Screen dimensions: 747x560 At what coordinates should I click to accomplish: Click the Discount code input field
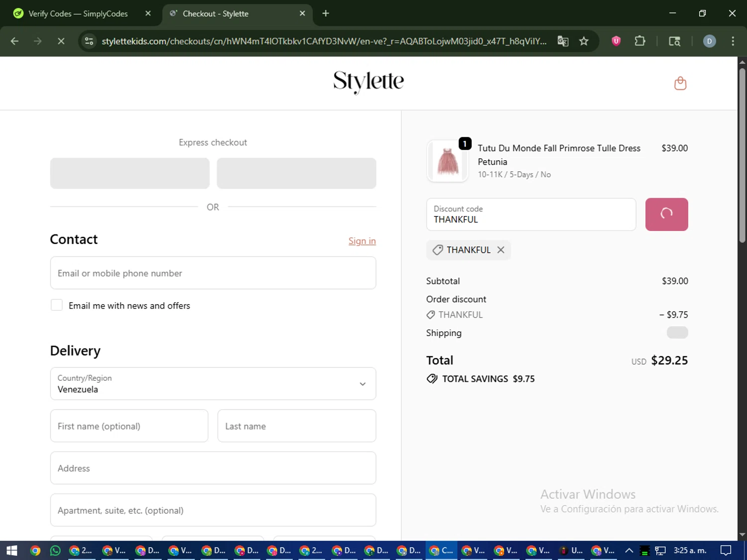pos(531,215)
